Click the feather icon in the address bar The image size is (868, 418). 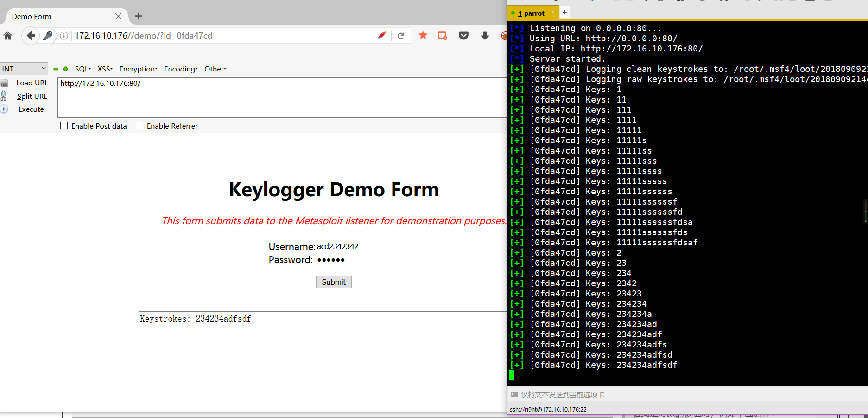pyautogui.click(x=382, y=36)
